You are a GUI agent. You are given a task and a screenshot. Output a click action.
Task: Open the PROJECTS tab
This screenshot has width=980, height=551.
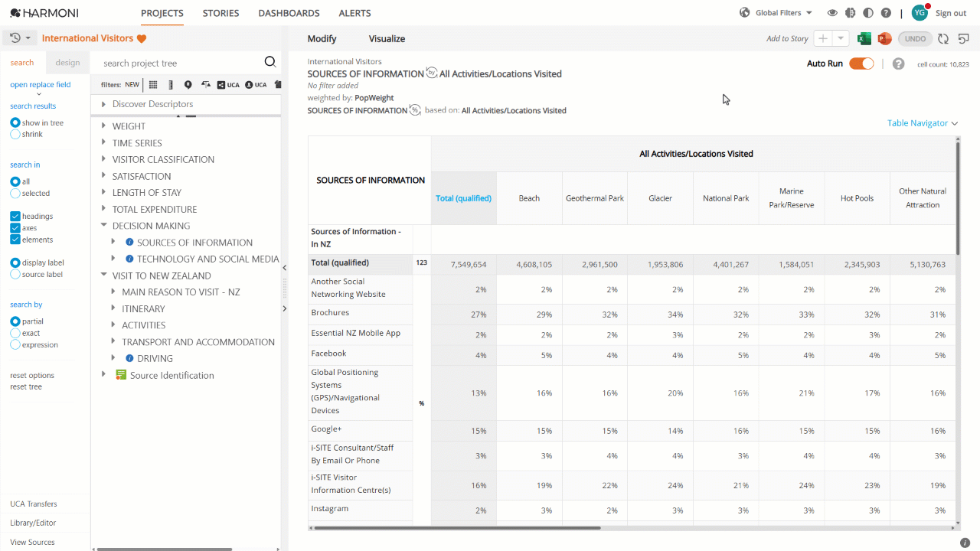tap(162, 13)
